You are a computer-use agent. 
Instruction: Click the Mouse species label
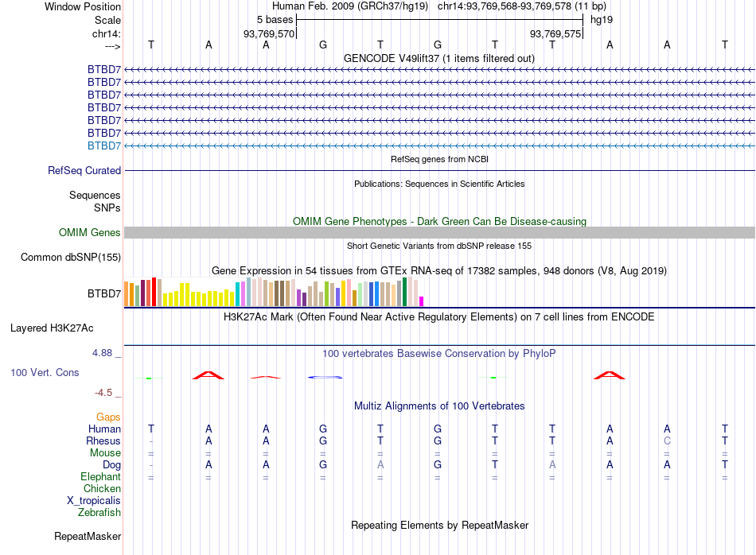pyautogui.click(x=105, y=453)
